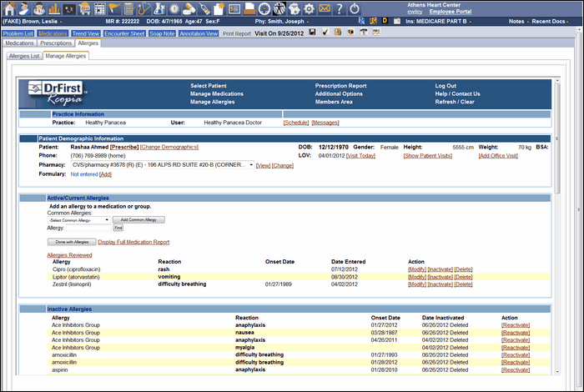The width and height of the screenshot is (584, 392).
Task: Switch to the Allergies List tab
Action: point(23,56)
